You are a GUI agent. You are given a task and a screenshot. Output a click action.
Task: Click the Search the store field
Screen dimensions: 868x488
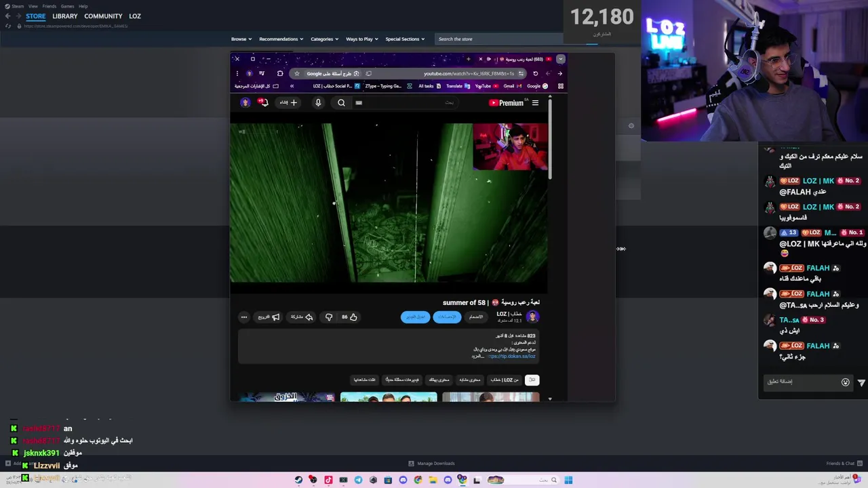click(499, 39)
